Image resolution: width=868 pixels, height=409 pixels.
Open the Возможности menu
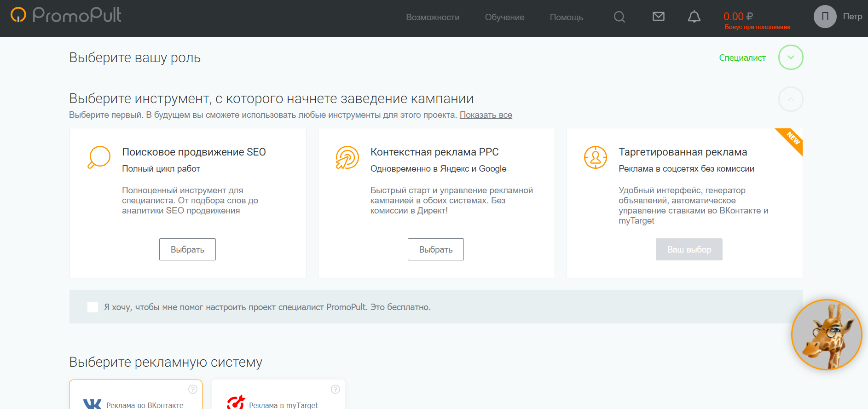tap(433, 17)
